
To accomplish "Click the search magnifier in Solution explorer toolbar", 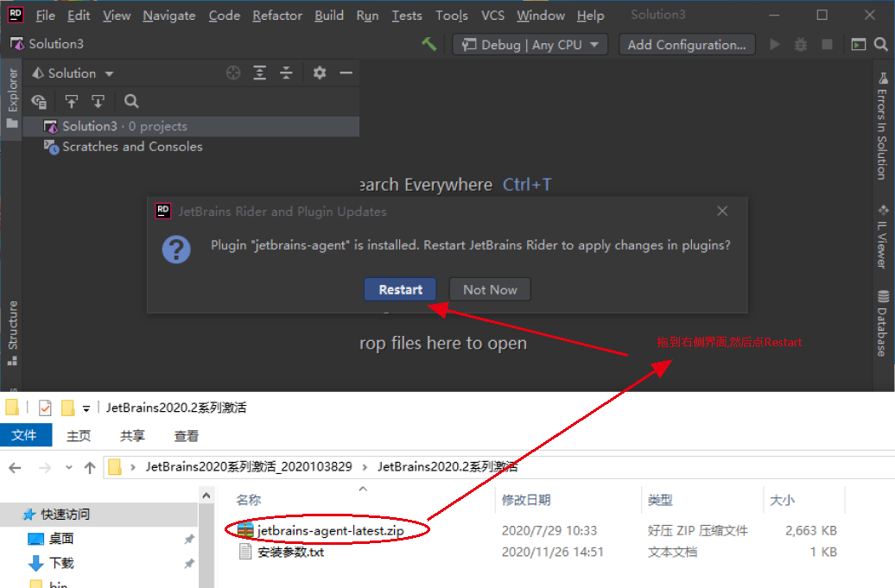I will 131,102.
